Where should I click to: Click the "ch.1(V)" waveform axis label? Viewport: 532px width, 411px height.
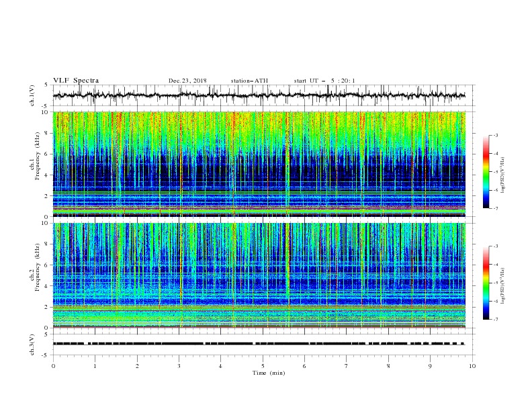click(32, 95)
